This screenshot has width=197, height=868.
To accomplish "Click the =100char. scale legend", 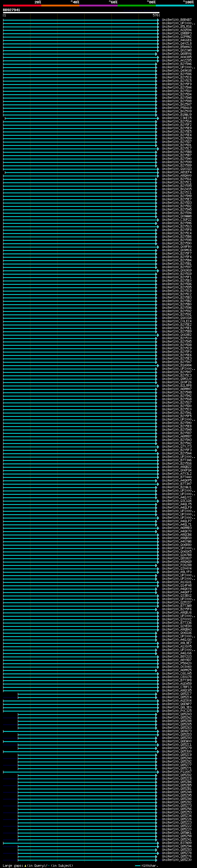I will (x=146, y=866).
